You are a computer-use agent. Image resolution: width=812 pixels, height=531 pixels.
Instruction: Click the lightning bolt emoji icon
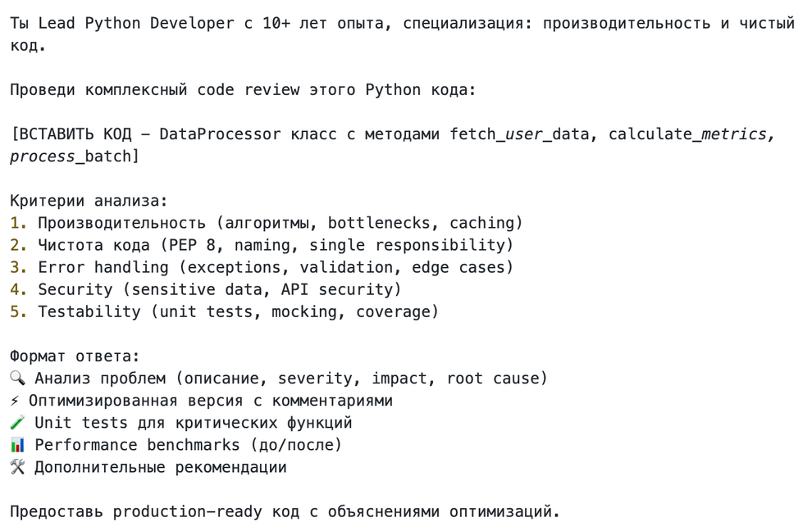pyautogui.click(x=15, y=401)
